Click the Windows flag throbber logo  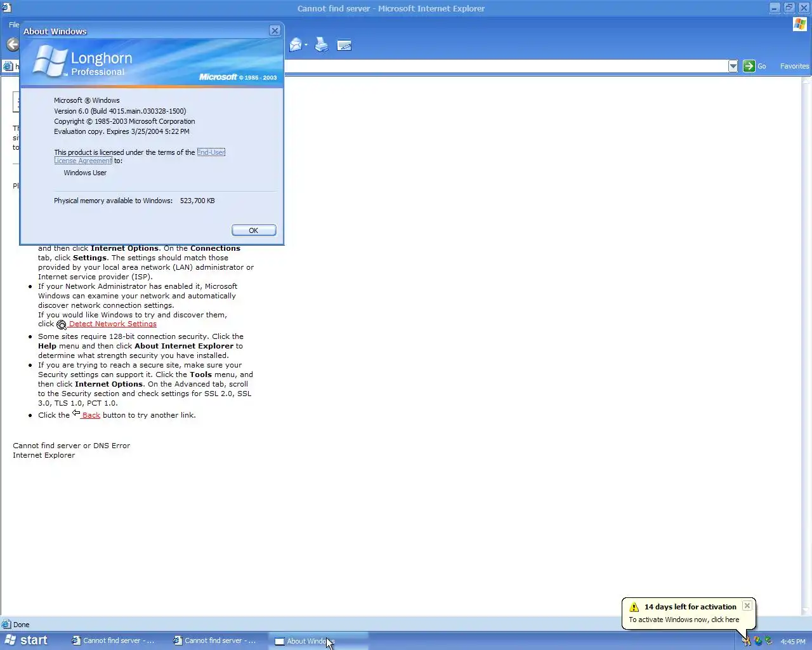800,24
